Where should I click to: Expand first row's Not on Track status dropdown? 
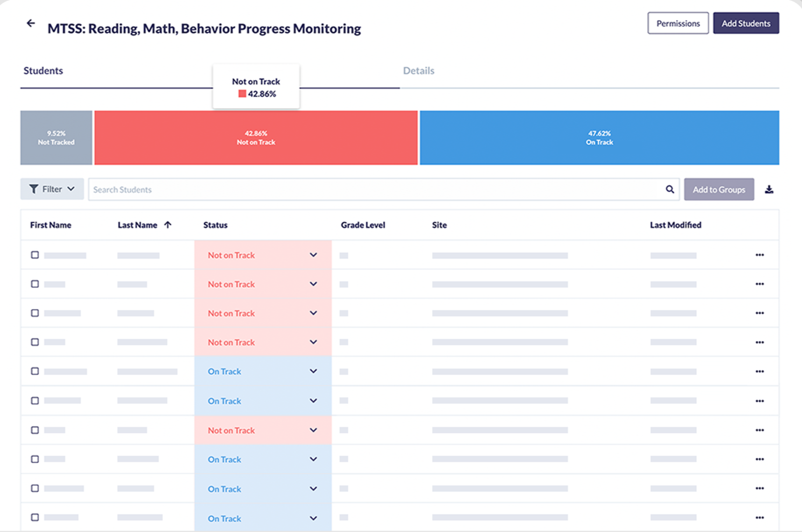coord(313,255)
